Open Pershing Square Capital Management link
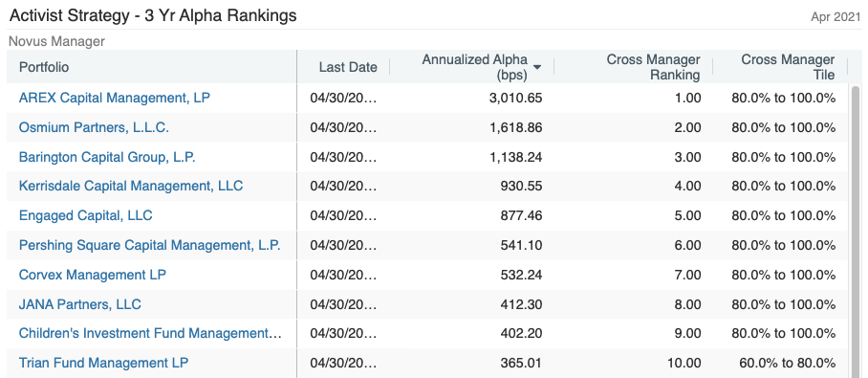868x378 pixels. 149,245
